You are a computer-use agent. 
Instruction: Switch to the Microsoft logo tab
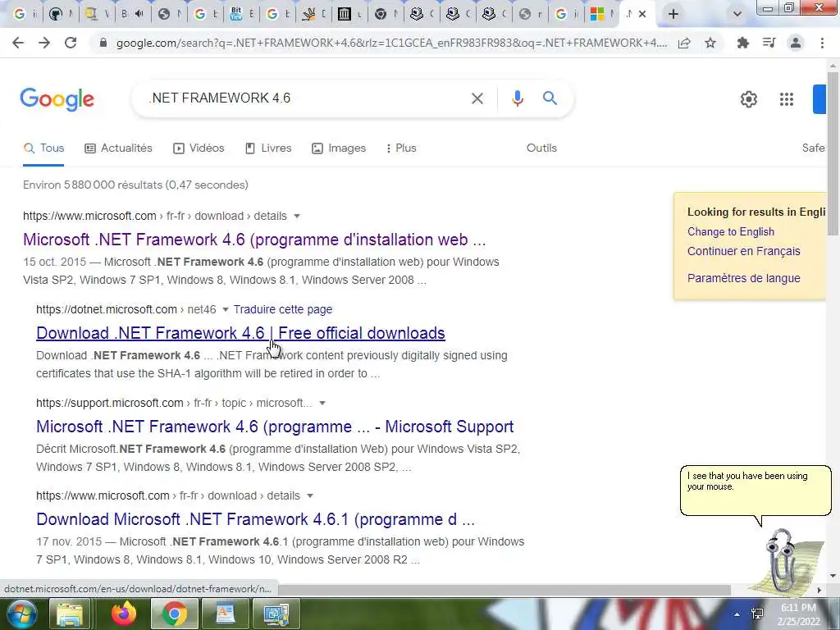click(x=601, y=15)
